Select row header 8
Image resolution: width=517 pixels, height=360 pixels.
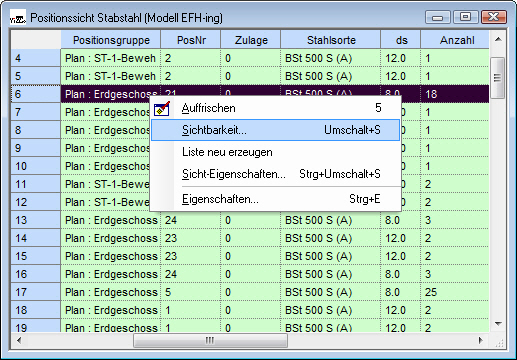[36, 130]
